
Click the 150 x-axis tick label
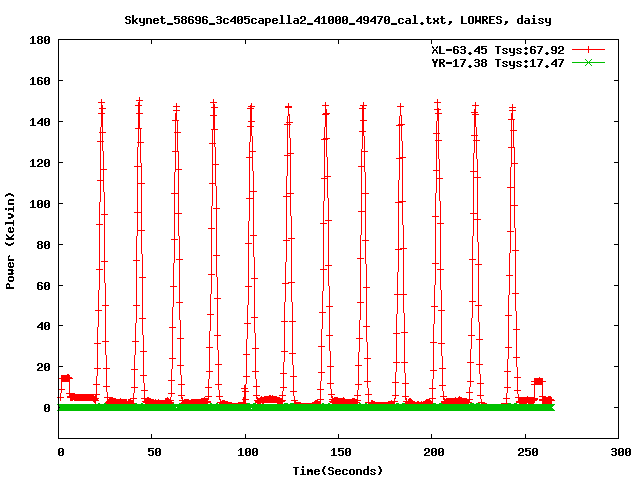pos(340,452)
